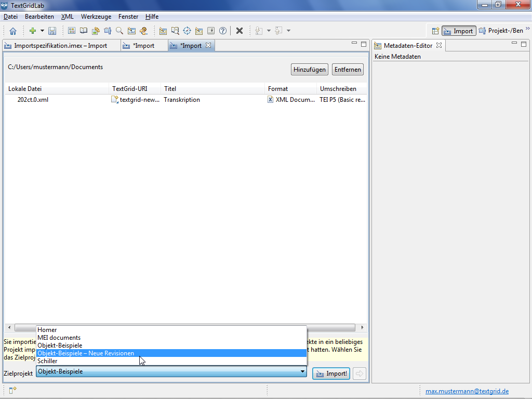Click the Home icon in the toolbar

[13, 31]
